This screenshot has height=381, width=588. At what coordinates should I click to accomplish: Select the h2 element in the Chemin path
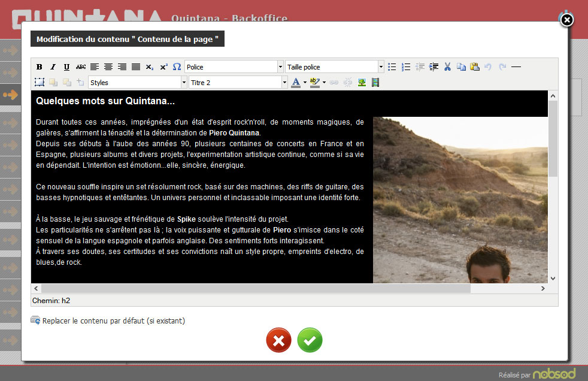pos(66,300)
